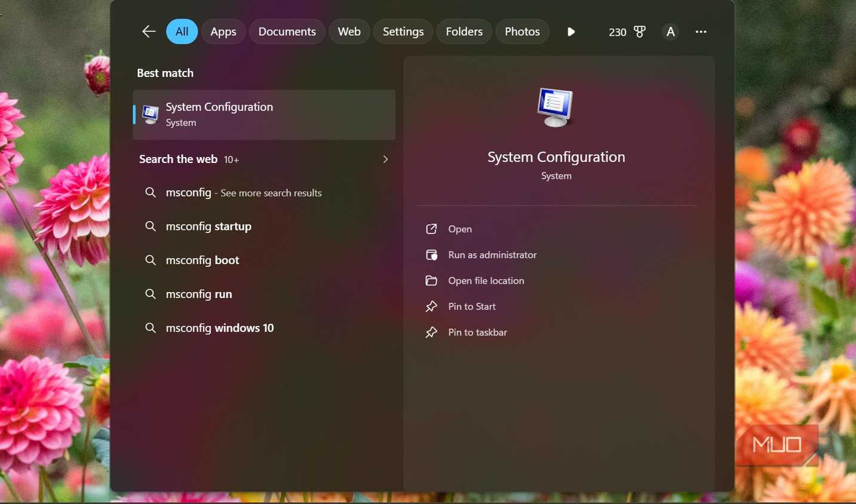Switch to the Folders filter tab
Viewport: 856px width, 504px height.
point(464,32)
